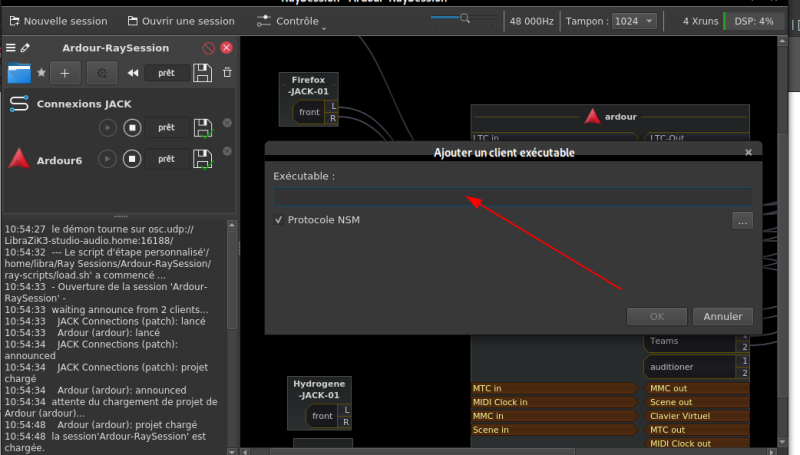
Task: Click the star favorites icon
Action: pyautogui.click(x=41, y=72)
